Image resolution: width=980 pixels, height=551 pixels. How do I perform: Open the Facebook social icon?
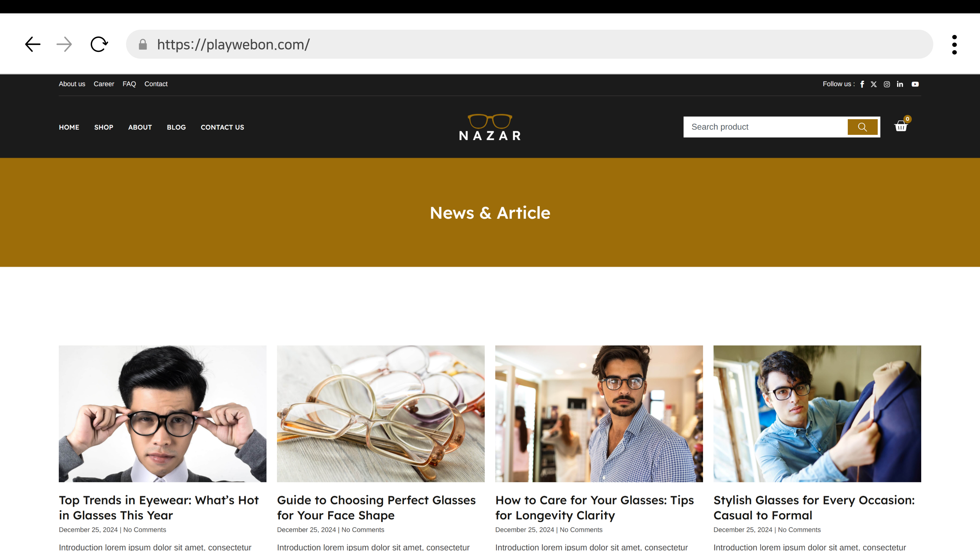[x=862, y=85]
